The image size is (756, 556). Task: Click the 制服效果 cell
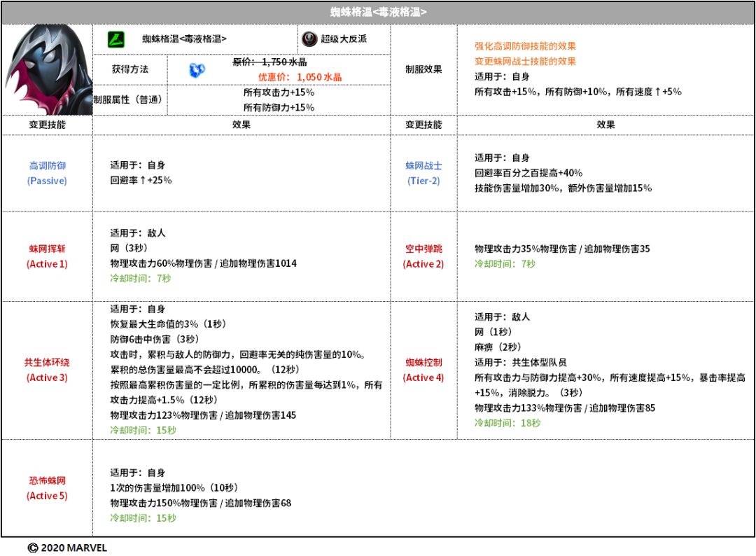[423, 69]
